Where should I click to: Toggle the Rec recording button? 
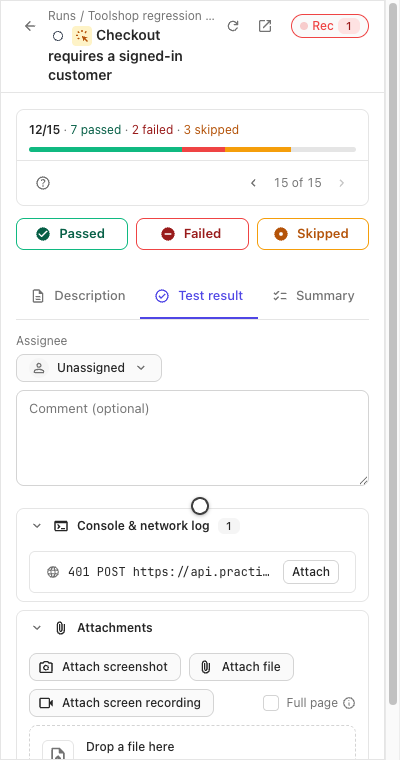tap(330, 26)
